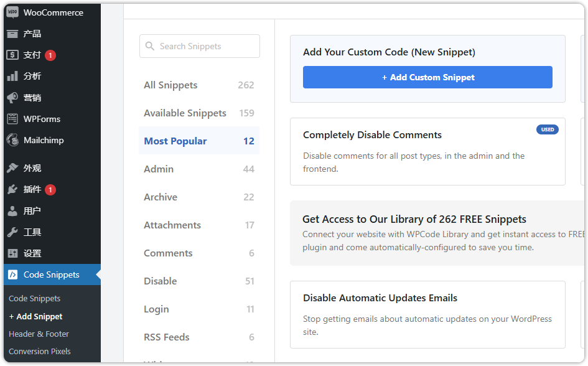Click the 产品 archive box icon
This screenshot has width=588, height=366.
[12, 34]
